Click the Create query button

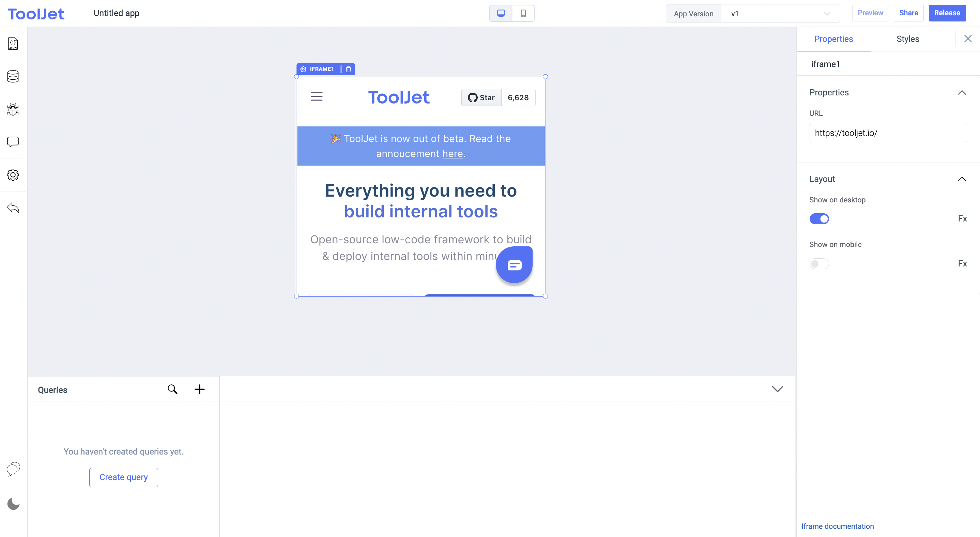(123, 477)
